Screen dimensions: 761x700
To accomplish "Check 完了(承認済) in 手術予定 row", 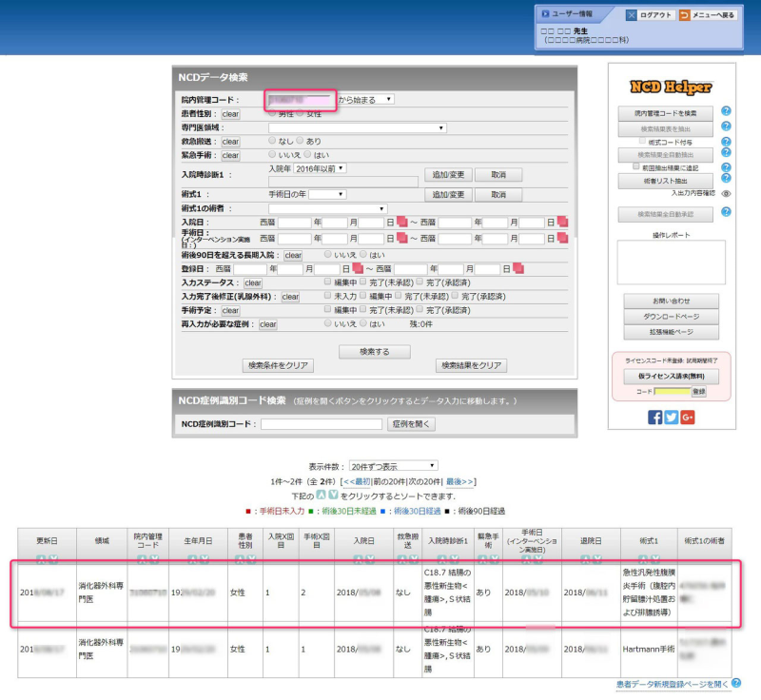I will pyautogui.click(x=420, y=309).
